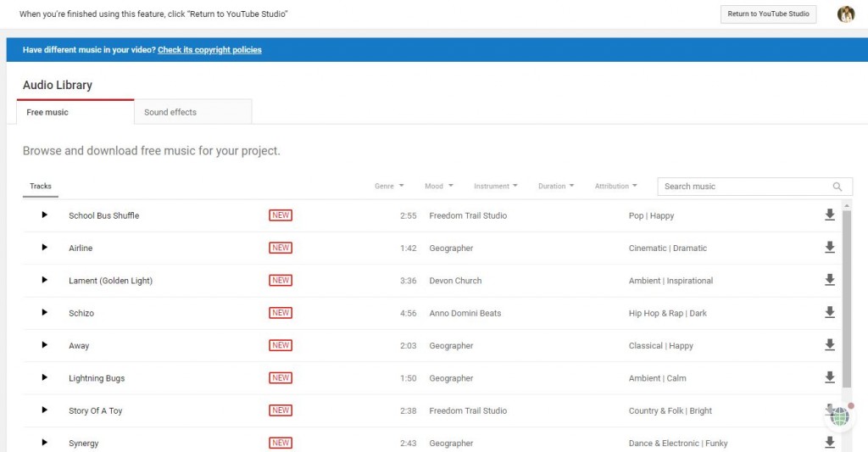Click the Pop | Happy label

(x=651, y=215)
